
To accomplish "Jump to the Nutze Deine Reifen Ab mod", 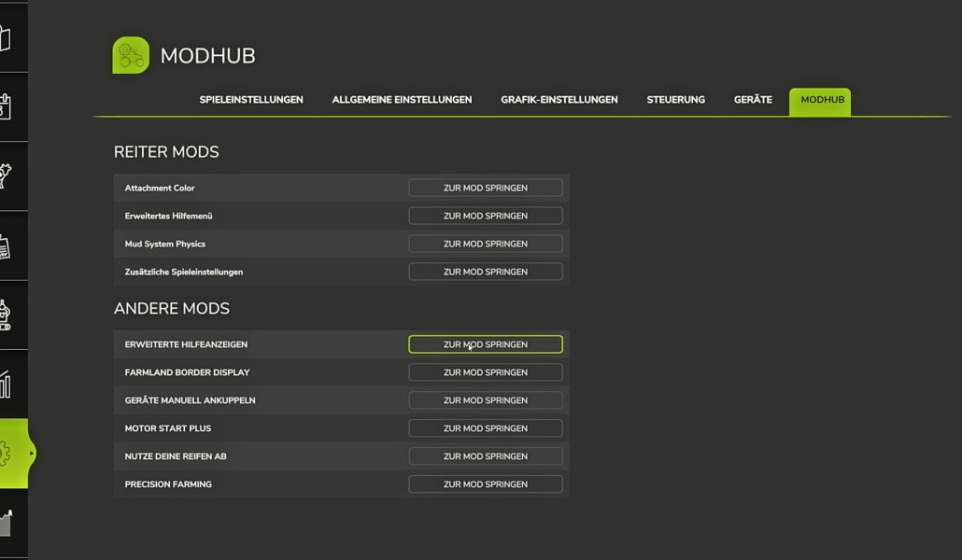I will pos(486,456).
